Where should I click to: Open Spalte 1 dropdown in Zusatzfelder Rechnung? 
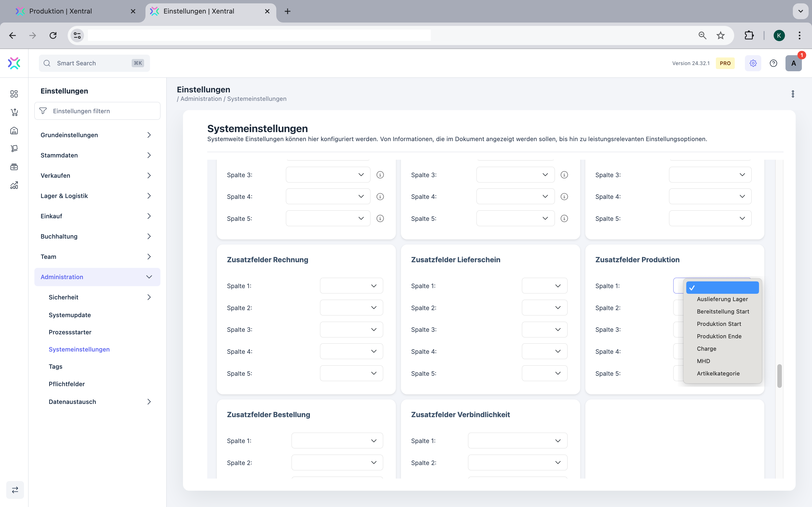point(351,286)
